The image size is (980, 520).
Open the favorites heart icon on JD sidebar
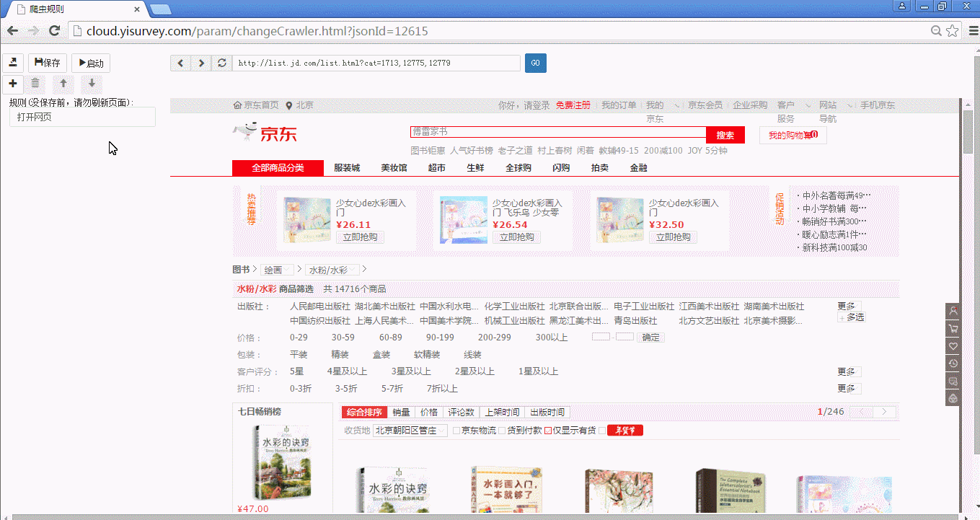pos(953,346)
